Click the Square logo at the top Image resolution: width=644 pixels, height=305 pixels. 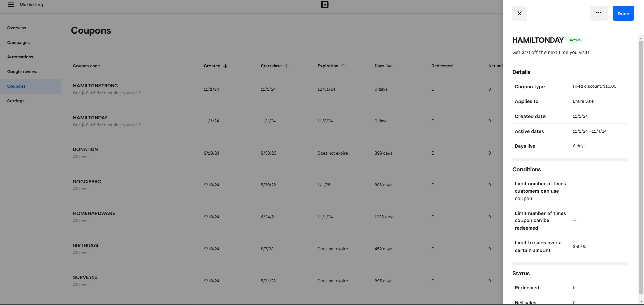pos(325,5)
